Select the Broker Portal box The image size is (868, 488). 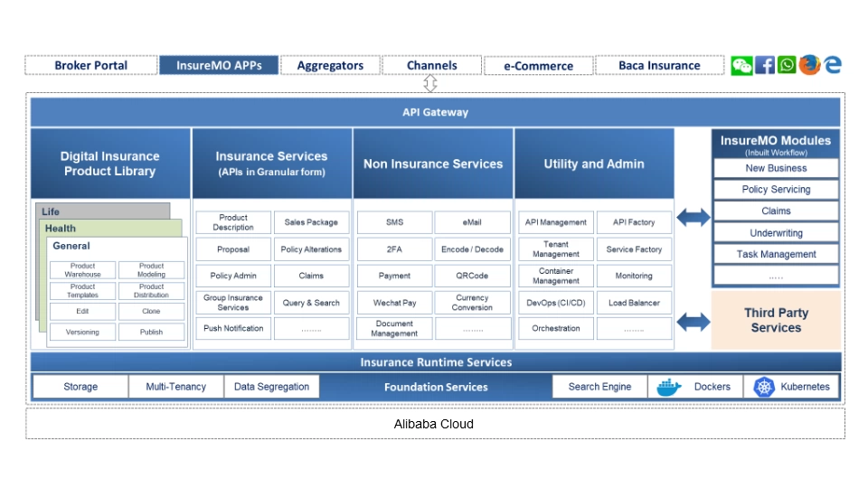tap(91, 65)
